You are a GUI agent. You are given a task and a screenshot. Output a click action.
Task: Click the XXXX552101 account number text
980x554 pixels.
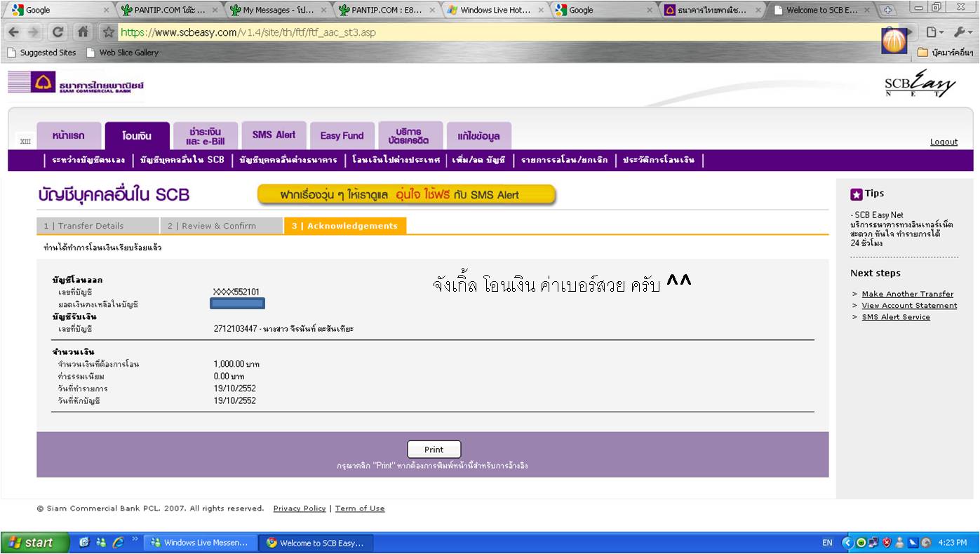pyautogui.click(x=236, y=292)
